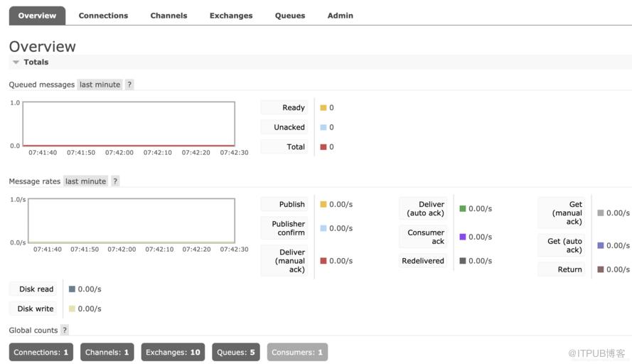Screen dimensions: 632x364
Task: Open help for Global counts
Action: click(65, 330)
